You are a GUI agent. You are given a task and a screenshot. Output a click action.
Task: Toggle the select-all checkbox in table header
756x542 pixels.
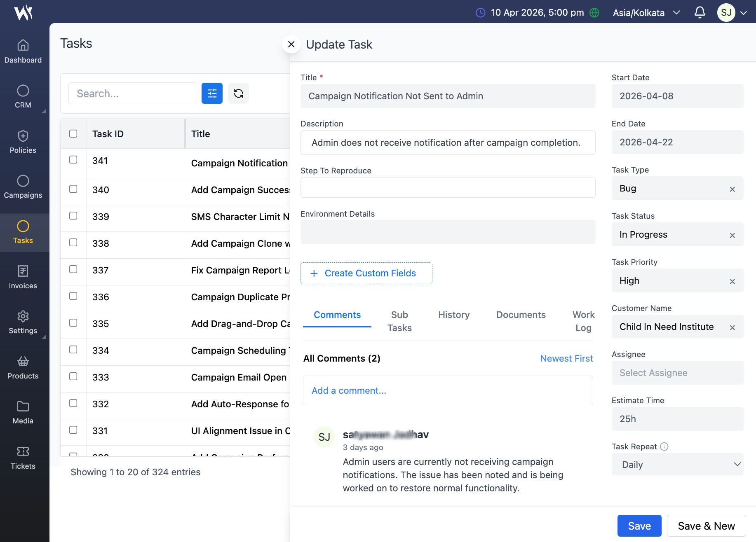pyautogui.click(x=73, y=134)
